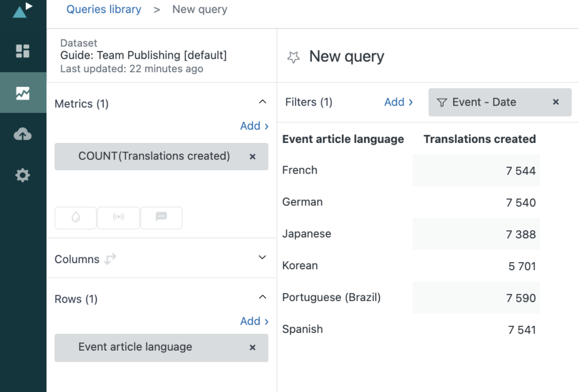Click the 5 701 value for Korean
Screen dimensions: 578x392
point(522,266)
